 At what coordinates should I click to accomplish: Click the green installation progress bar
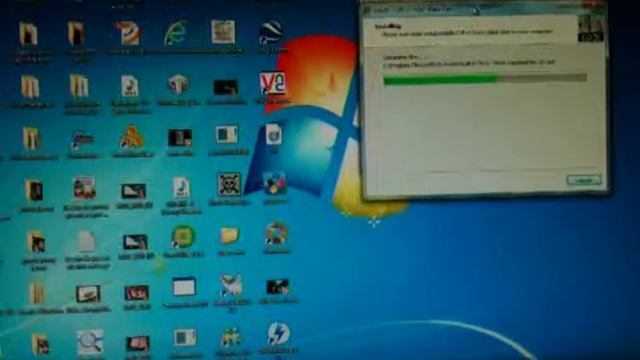(x=485, y=79)
